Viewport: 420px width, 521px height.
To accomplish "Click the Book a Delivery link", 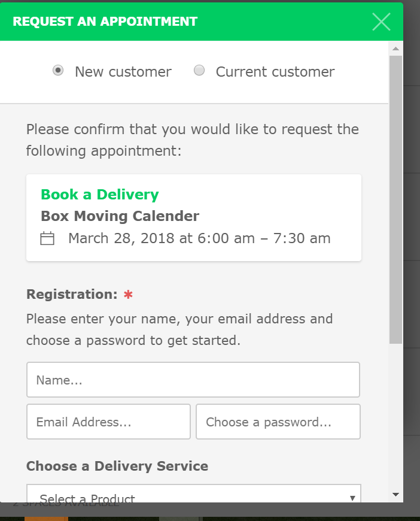I will coord(99,195).
